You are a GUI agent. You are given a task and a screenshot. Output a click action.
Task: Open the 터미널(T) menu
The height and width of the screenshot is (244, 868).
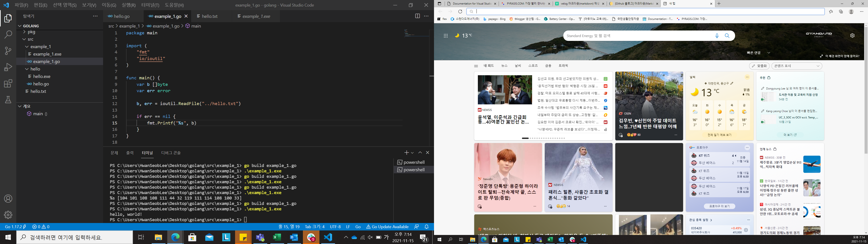tap(150, 5)
